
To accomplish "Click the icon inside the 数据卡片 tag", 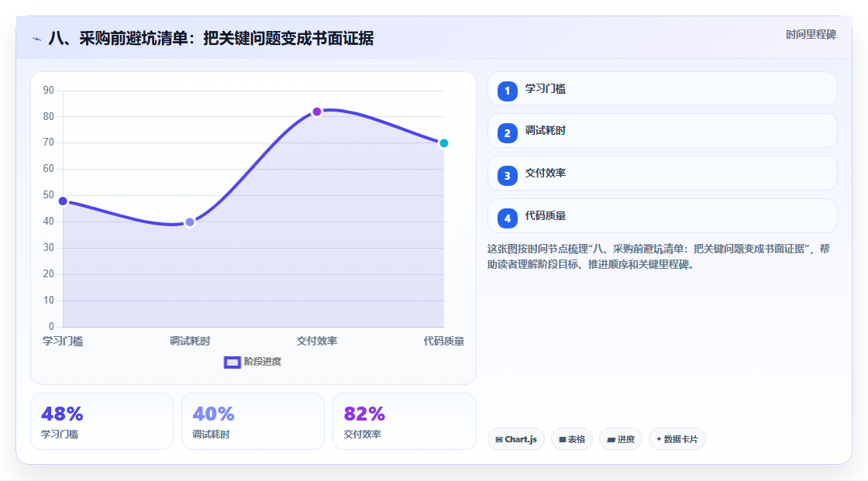I will point(659,439).
